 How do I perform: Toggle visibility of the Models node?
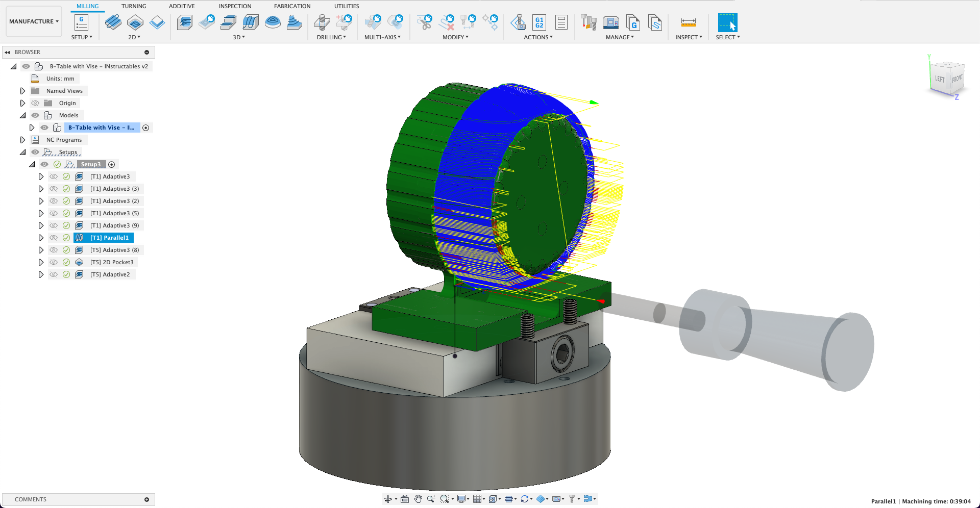point(35,115)
